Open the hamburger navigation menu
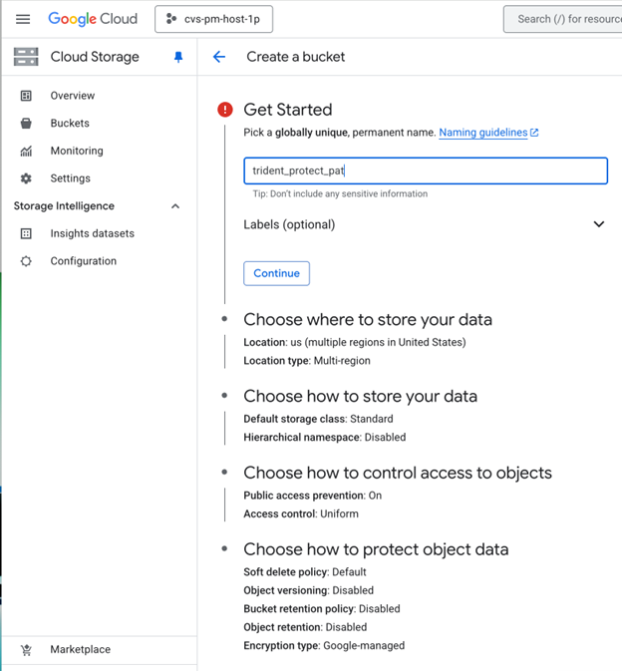 point(23,19)
